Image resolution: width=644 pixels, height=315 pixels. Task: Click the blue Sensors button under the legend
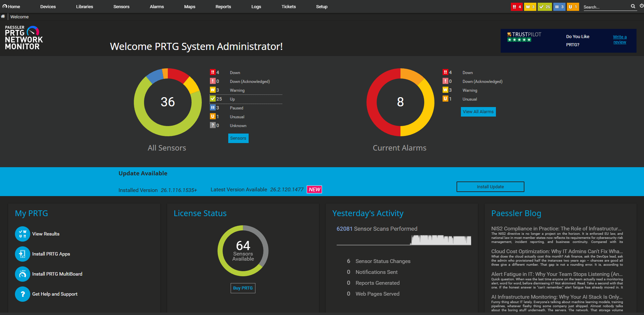(x=238, y=138)
